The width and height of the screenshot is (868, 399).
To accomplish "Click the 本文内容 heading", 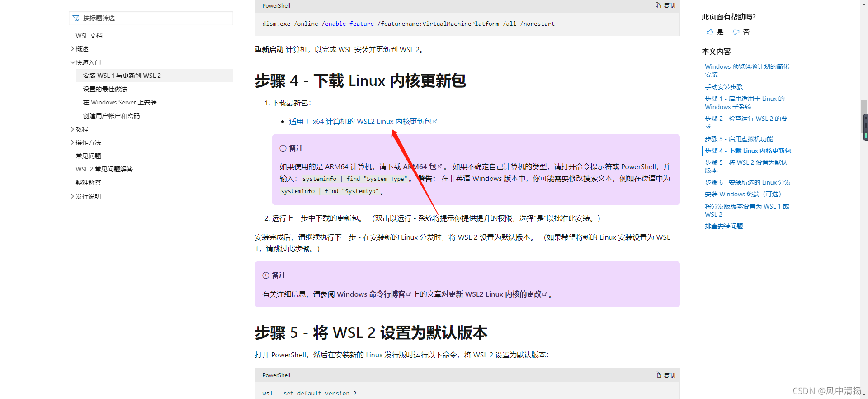I will 716,52.
